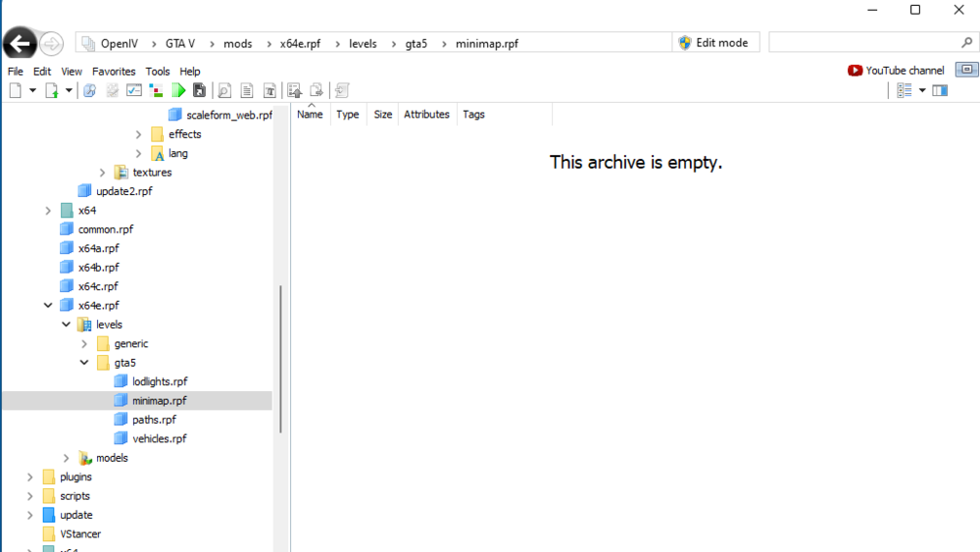
Task: Open the New document dropdown arrow
Action: click(x=32, y=90)
